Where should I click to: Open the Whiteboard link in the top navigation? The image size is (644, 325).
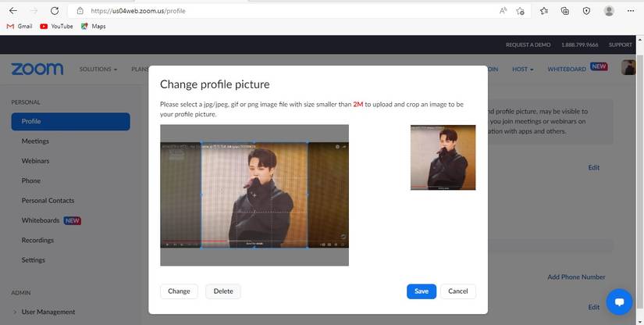pyautogui.click(x=567, y=69)
